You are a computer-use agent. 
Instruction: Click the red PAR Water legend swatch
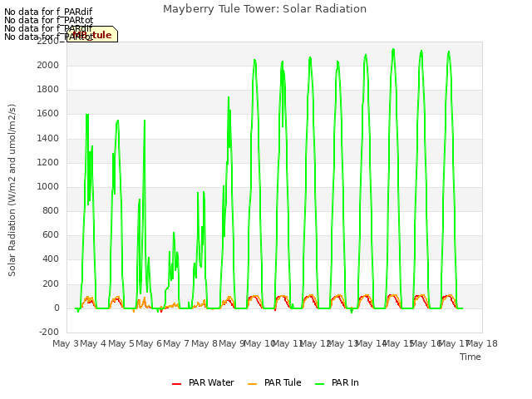click(177, 384)
